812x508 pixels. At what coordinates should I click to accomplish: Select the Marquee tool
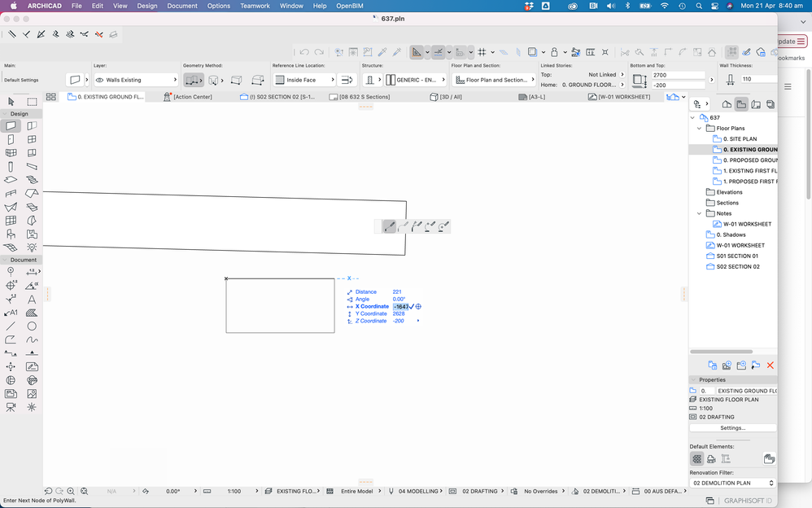(x=32, y=102)
